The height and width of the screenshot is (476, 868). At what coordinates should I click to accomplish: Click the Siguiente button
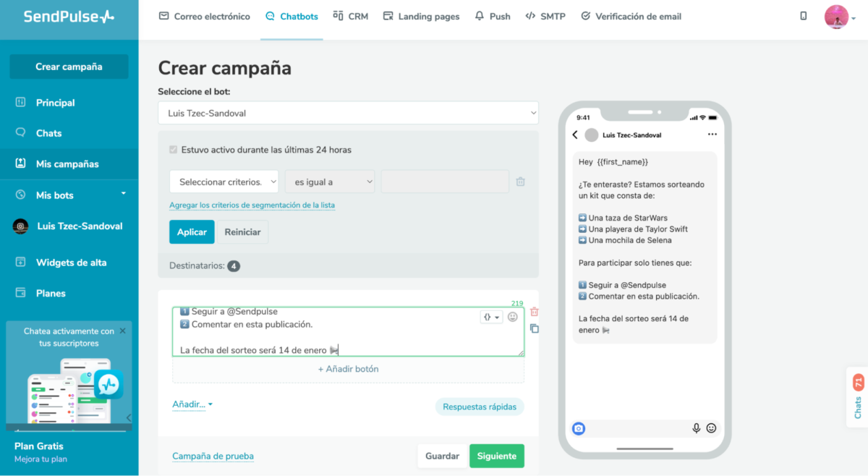(x=497, y=456)
